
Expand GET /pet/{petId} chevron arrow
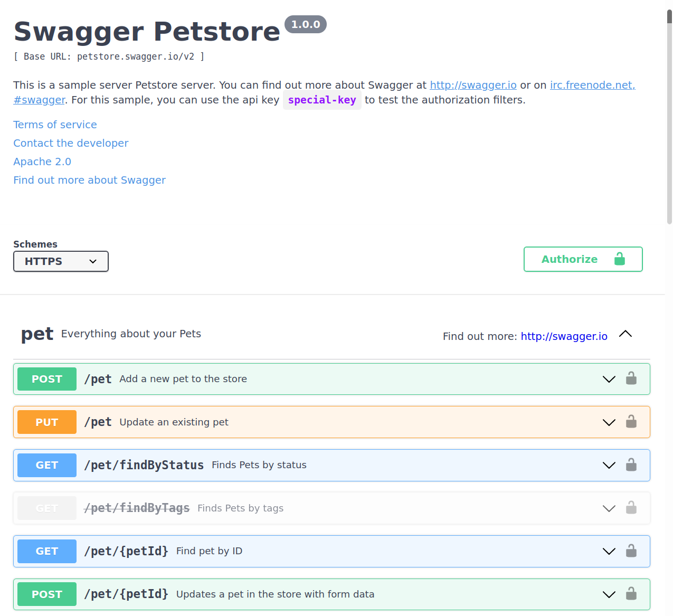(x=609, y=552)
